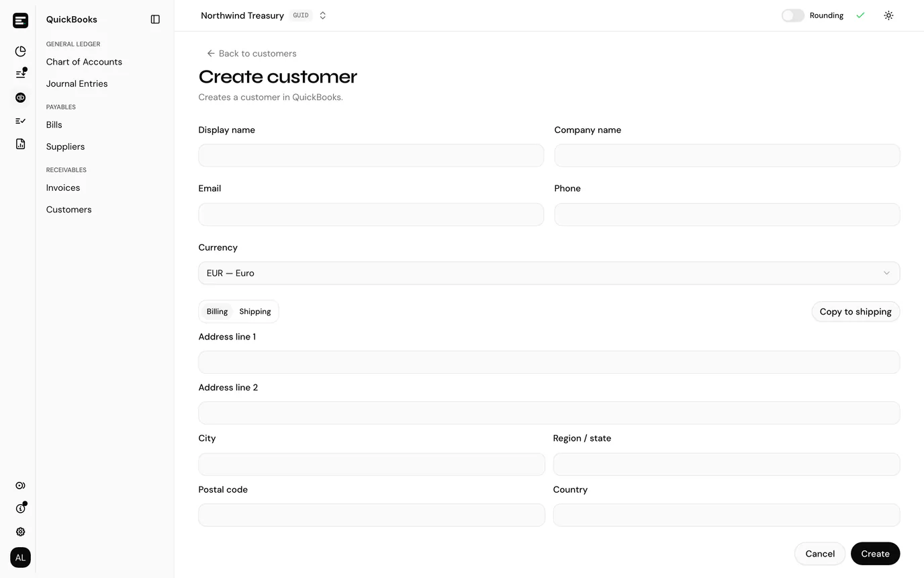Focus the Address line 1 field

(x=549, y=362)
